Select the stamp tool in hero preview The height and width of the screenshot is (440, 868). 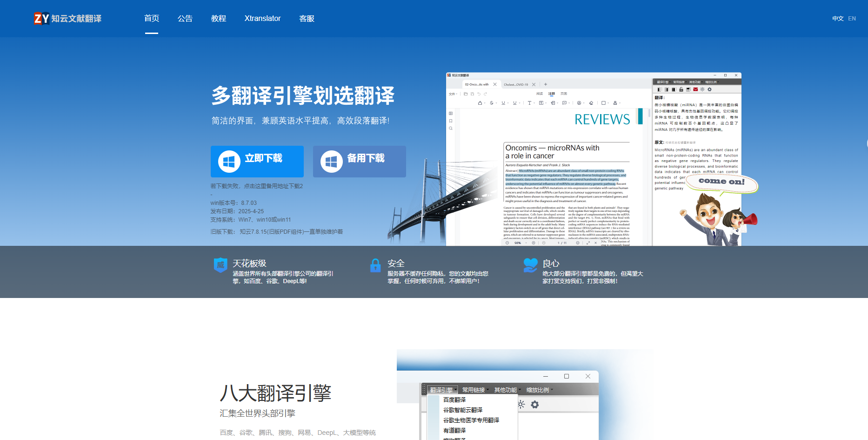click(x=615, y=103)
